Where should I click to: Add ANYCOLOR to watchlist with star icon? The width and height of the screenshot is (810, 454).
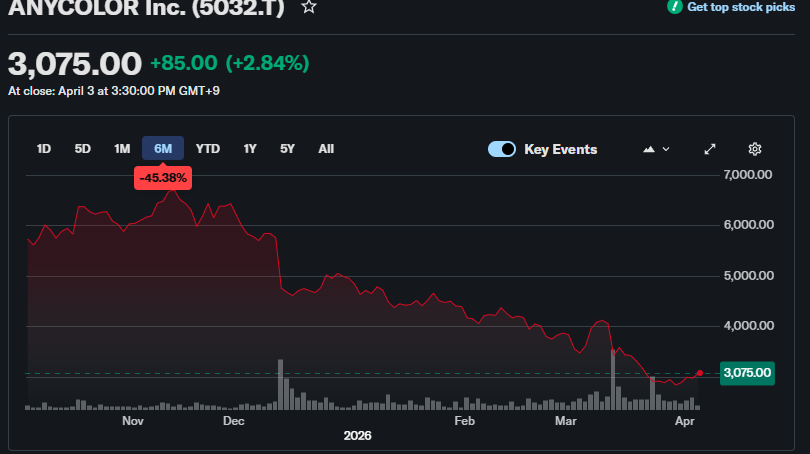click(309, 7)
